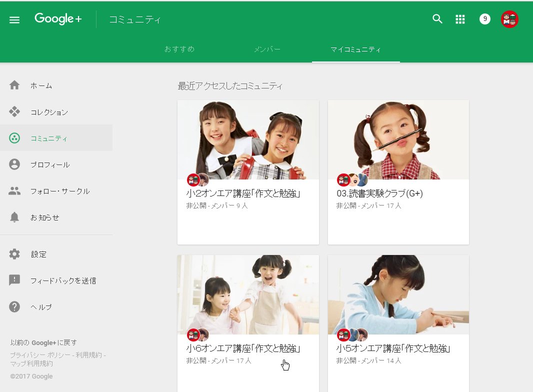Image resolution: width=533 pixels, height=392 pixels.
Task: Click the コミュニティ circle icon
Action: click(14, 138)
